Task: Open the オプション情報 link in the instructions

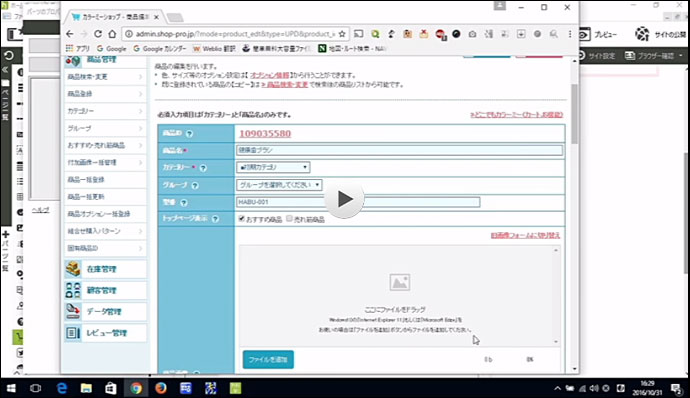Action: tap(269, 75)
